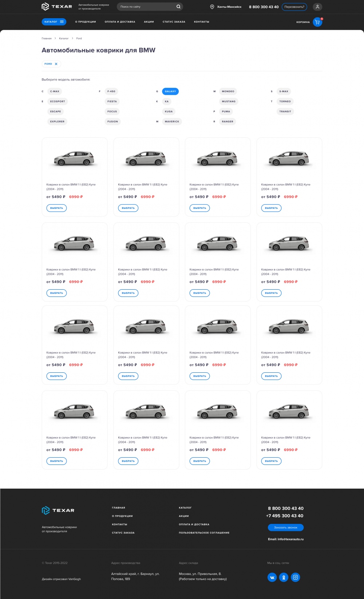
Task: Select the MONDEO model chip
Action: click(228, 91)
